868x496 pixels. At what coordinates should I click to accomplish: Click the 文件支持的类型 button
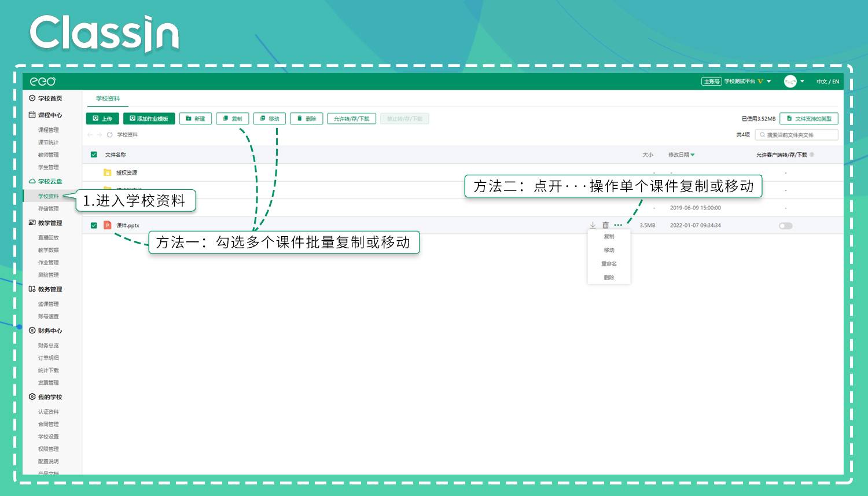tap(809, 119)
